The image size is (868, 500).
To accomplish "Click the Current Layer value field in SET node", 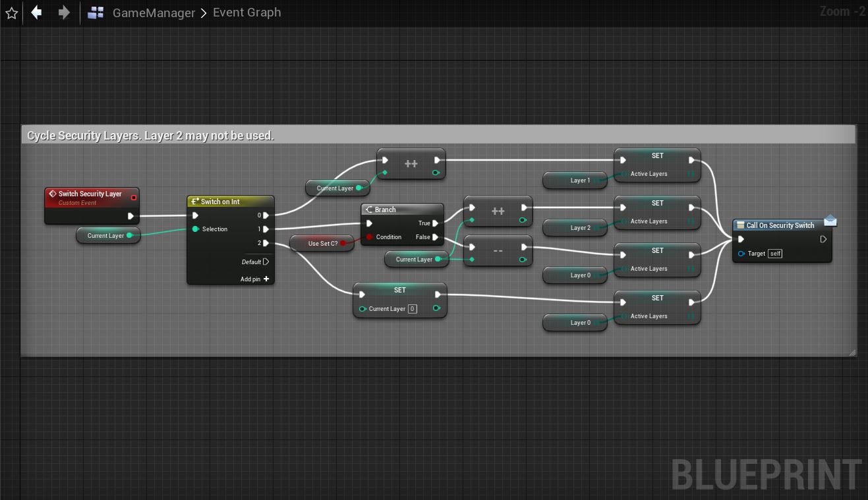I will pyautogui.click(x=413, y=309).
